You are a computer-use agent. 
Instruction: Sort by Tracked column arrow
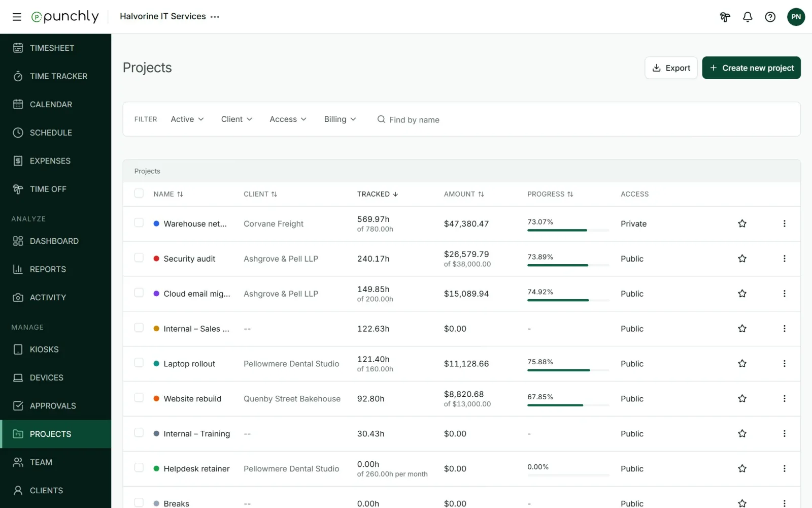395,194
